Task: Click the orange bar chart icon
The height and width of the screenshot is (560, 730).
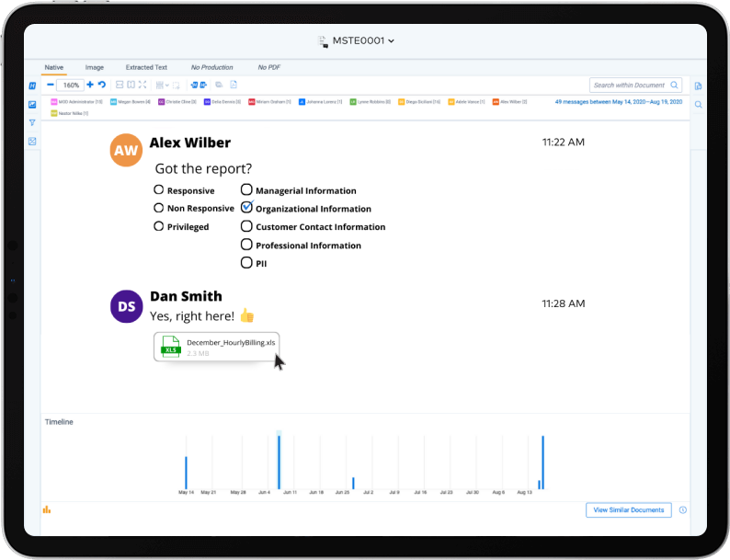Action: tap(47, 509)
